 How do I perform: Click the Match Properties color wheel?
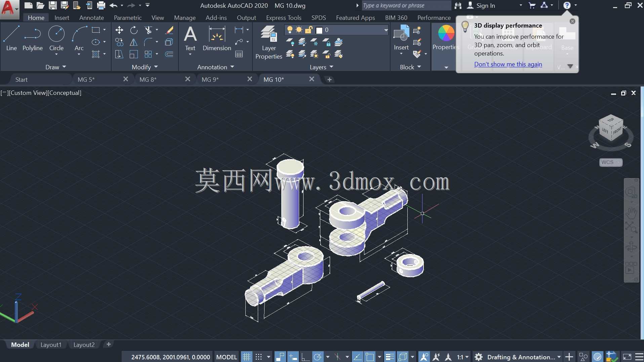point(446,33)
